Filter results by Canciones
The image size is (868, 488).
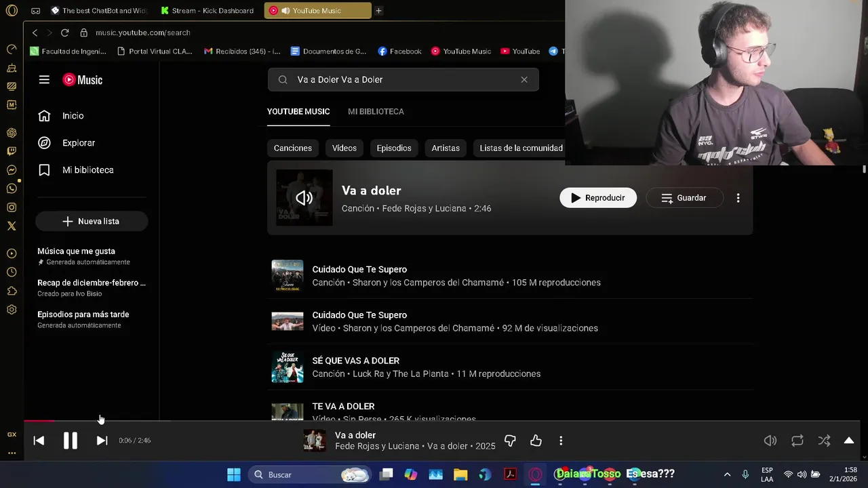tap(293, 148)
